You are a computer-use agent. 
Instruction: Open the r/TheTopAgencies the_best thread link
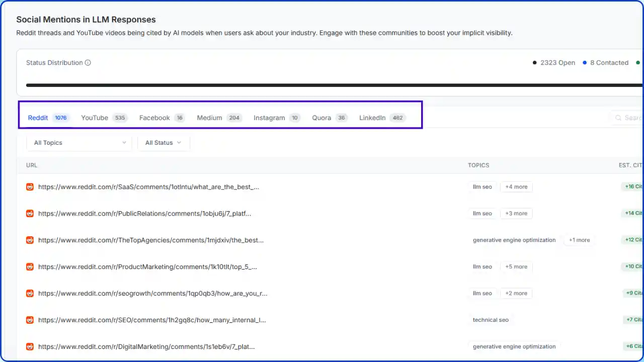coord(151,240)
